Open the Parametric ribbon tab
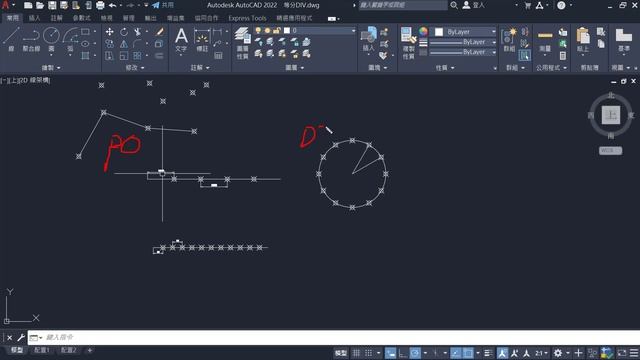 82,18
